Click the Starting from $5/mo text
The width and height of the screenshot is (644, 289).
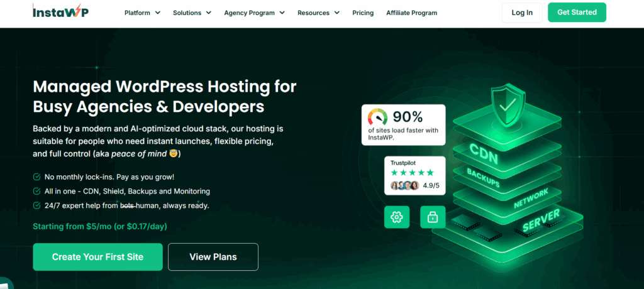[100, 226]
